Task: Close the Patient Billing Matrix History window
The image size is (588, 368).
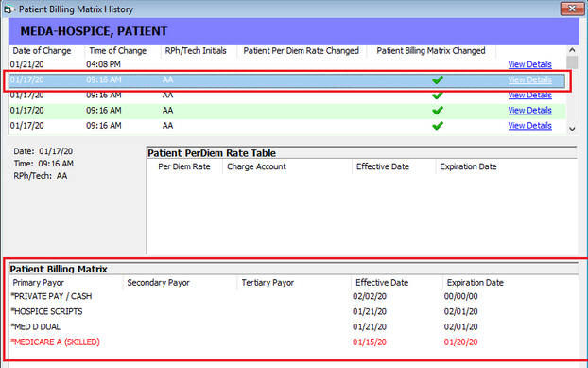Action: (x=572, y=9)
